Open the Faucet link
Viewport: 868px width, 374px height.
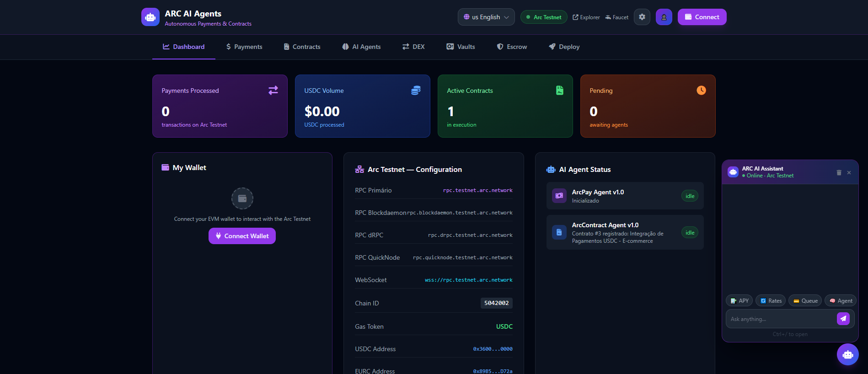[616, 17]
